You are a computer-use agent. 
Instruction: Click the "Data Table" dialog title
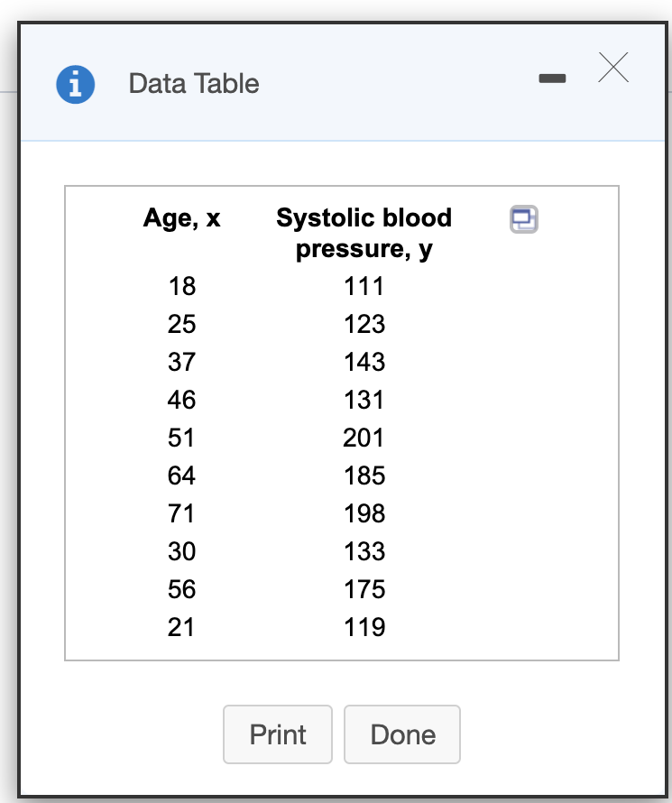click(x=194, y=84)
